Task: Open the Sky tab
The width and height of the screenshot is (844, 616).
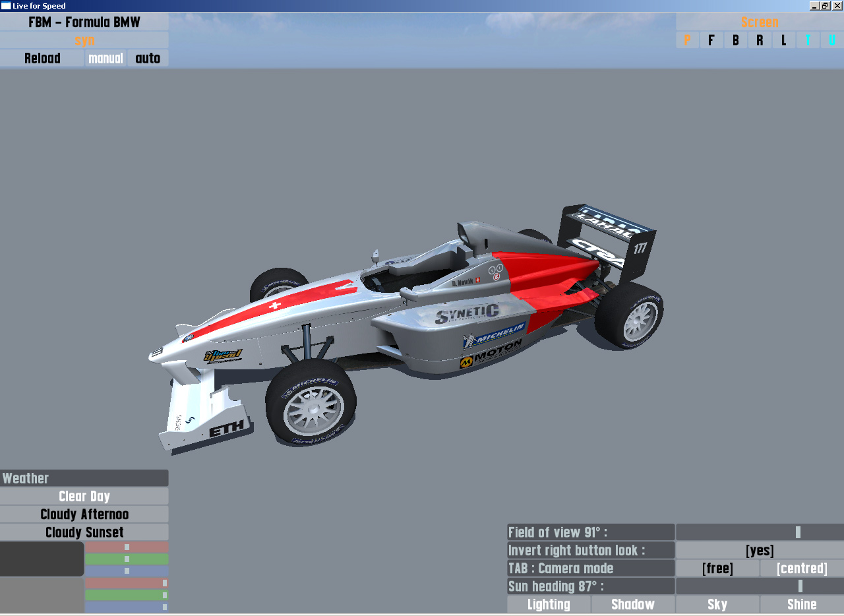Action: coord(717,604)
